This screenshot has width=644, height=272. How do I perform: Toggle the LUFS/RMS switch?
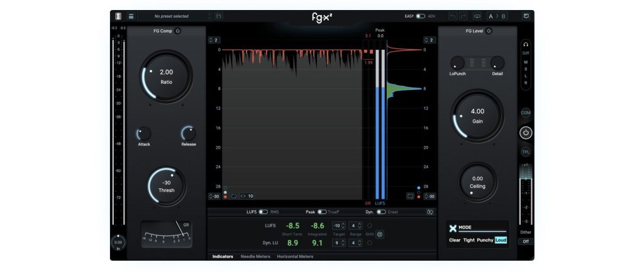(264, 212)
